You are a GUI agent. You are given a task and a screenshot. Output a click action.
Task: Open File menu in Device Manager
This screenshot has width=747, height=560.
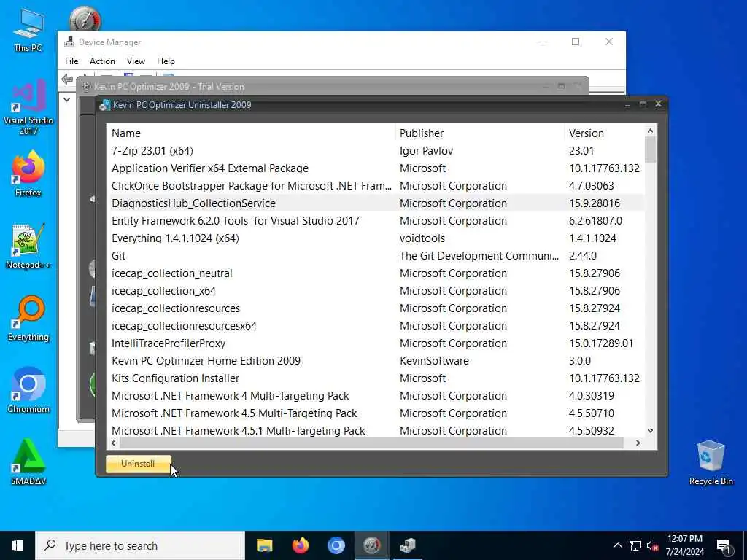(71, 61)
